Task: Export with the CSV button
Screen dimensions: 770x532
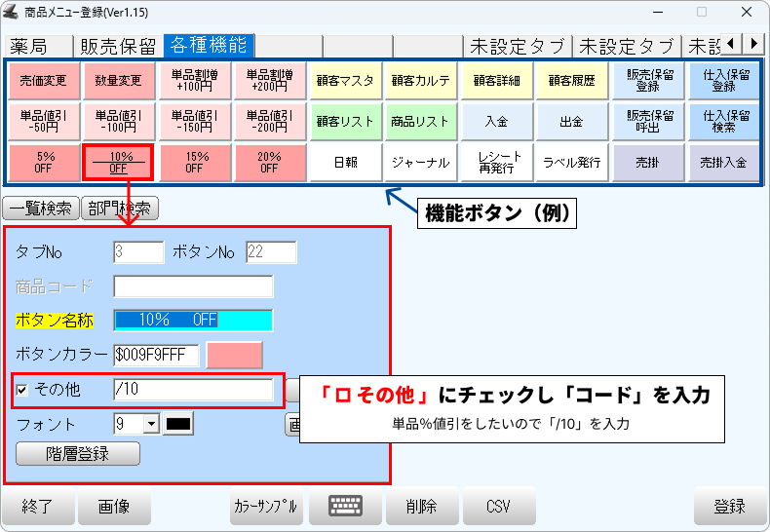Action: point(499,507)
